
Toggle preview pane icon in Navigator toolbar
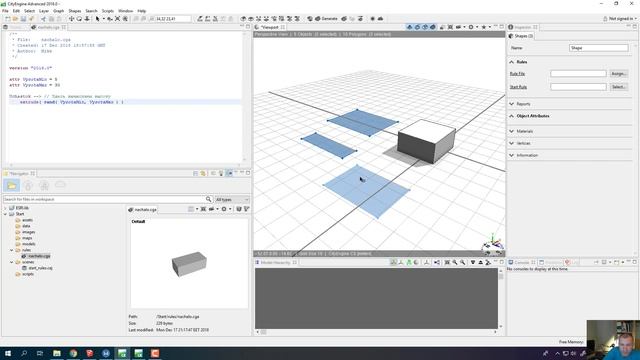[x=229, y=173]
